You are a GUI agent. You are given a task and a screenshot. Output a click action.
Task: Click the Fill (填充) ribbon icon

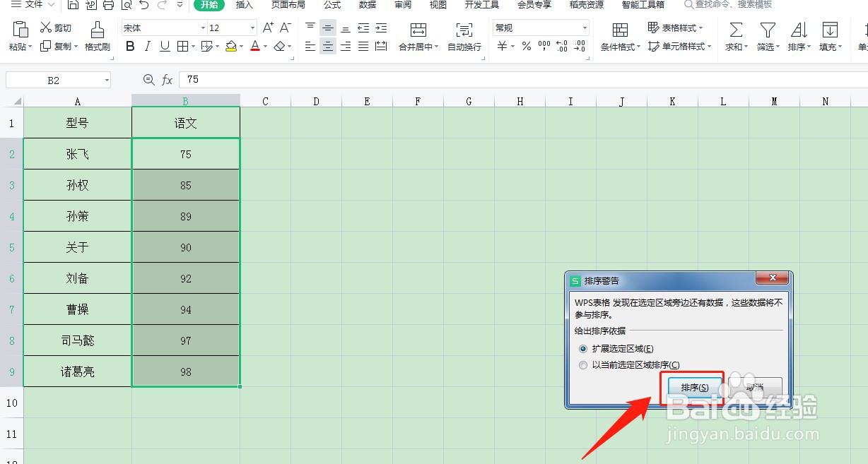pyautogui.click(x=830, y=30)
